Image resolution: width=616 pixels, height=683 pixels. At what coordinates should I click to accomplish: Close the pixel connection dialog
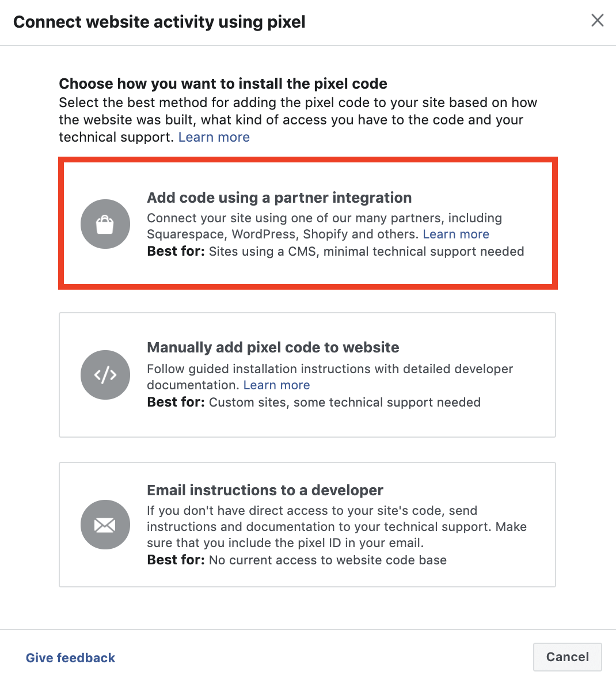pos(598,21)
